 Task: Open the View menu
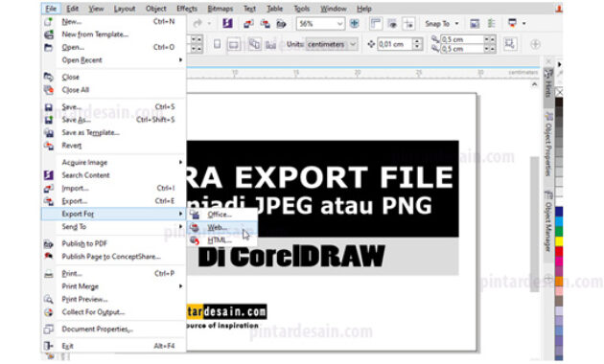(x=96, y=9)
